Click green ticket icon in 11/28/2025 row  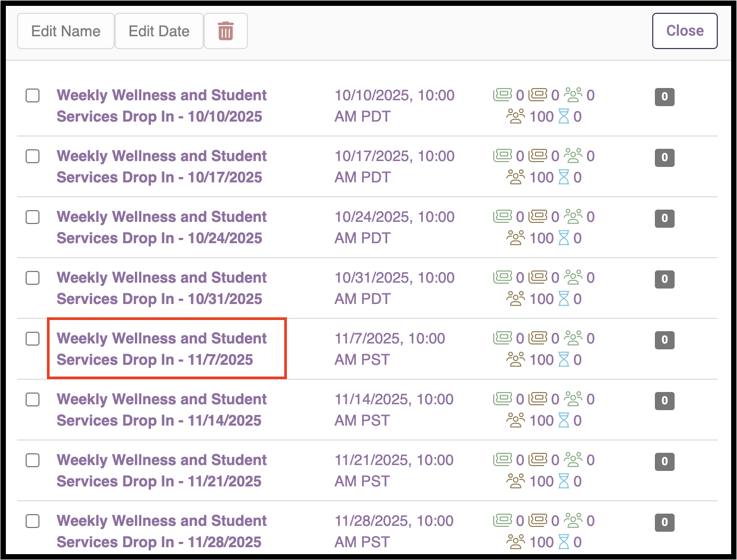click(503, 521)
